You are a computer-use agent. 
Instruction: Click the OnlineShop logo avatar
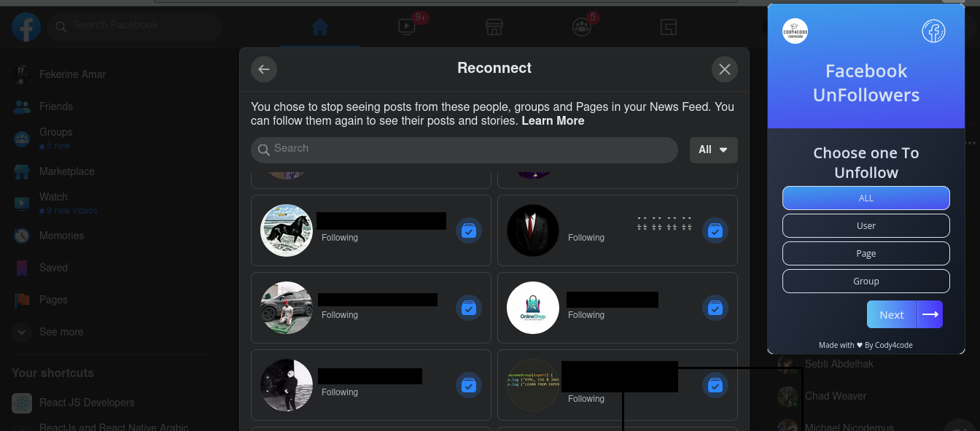[533, 308]
